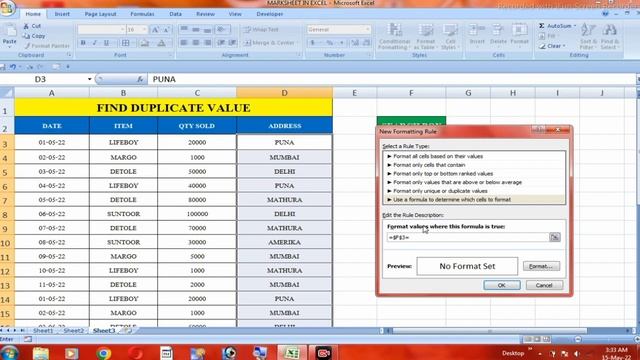Click the Format... button in dialog

541,266
